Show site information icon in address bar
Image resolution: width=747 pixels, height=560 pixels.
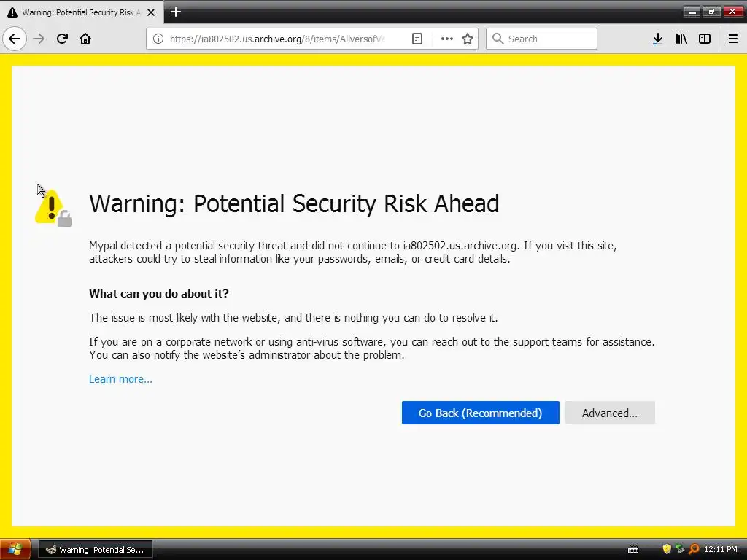coord(158,39)
